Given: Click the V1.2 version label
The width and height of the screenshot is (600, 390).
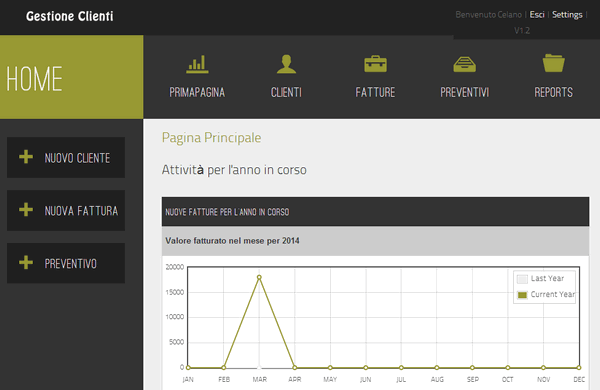Looking at the screenshot, I should click(x=522, y=31).
